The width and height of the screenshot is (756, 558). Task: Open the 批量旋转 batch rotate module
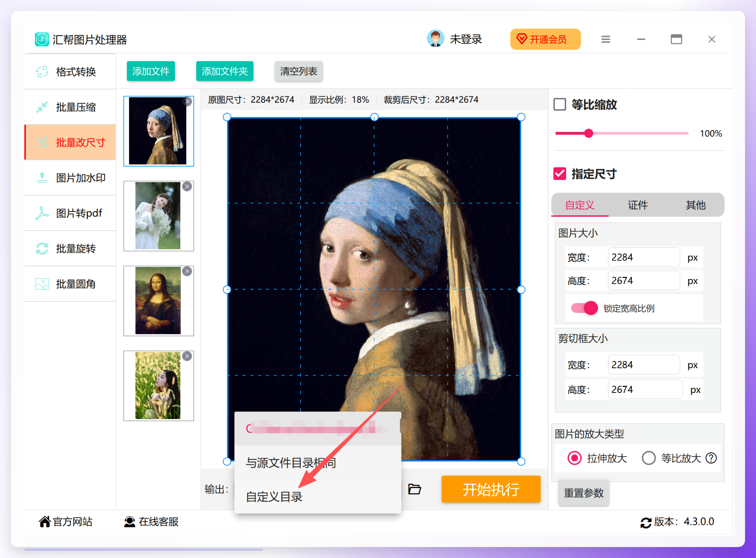tap(70, 248)
